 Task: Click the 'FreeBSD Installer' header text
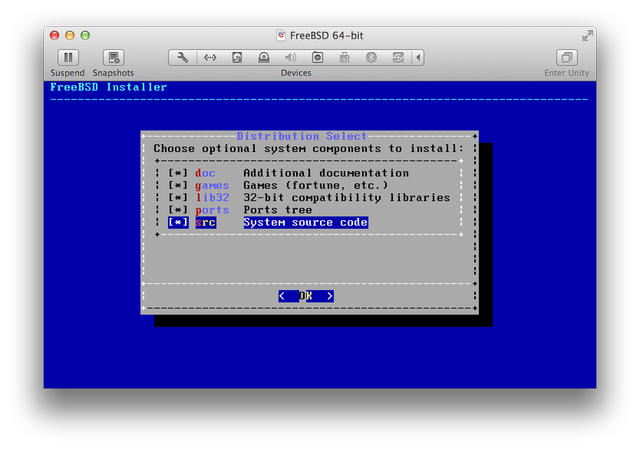[109, 87]
